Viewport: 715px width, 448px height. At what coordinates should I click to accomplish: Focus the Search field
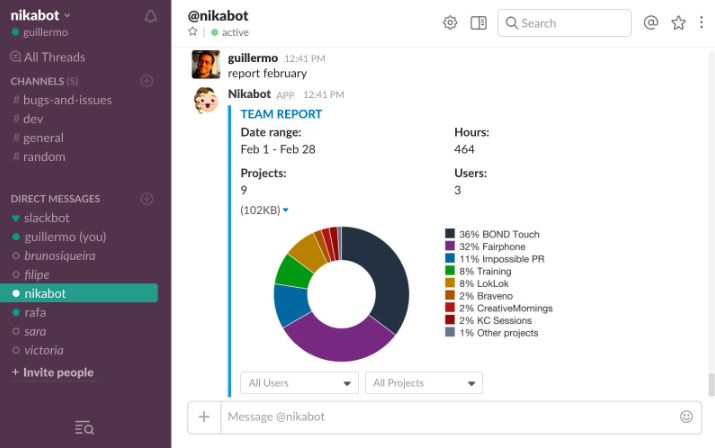click(564, 23)
